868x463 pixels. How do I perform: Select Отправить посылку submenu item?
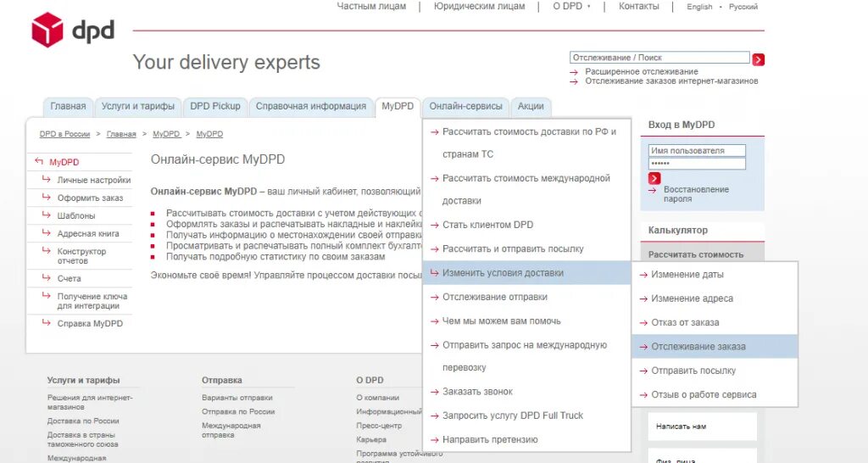(715, 371)
